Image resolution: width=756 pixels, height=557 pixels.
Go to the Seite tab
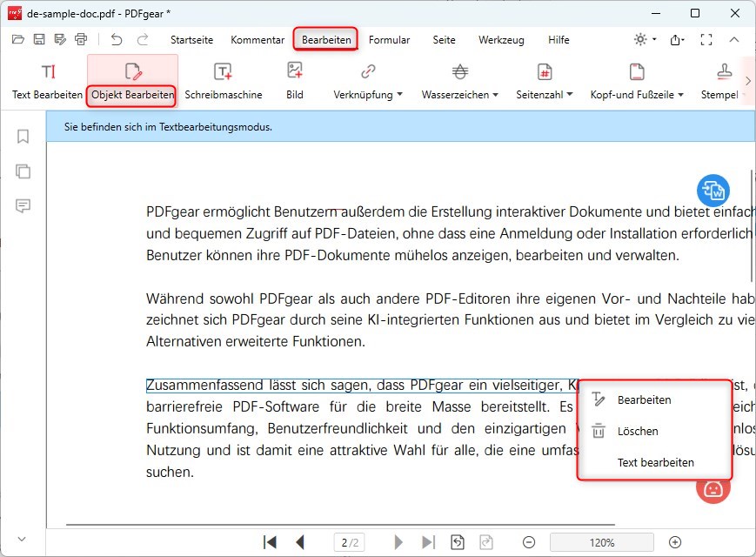pos(444,39)
